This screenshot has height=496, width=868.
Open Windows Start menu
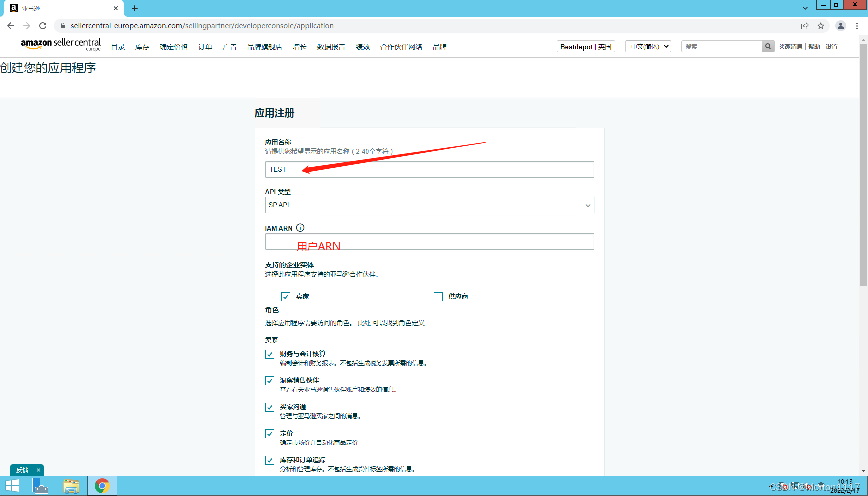[12, 486]
